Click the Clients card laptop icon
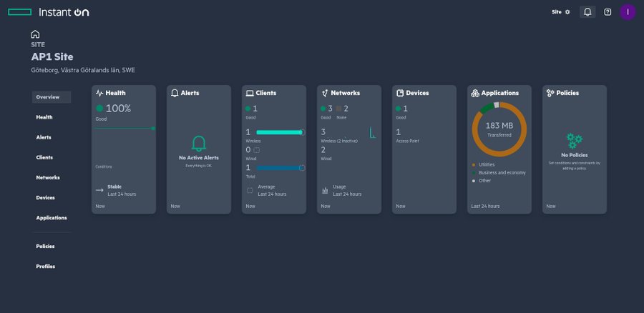The width and height of the screenshot is (644, 313). pyautogui.click(x=250, y=93)
